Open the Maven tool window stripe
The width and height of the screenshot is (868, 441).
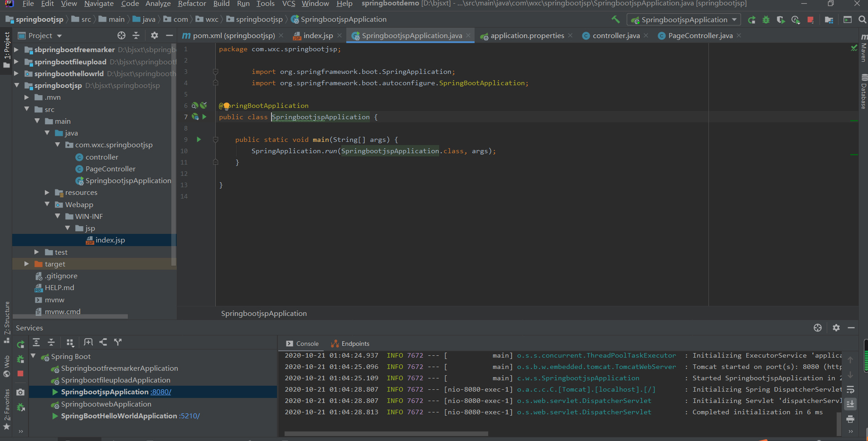click(863, 49)
